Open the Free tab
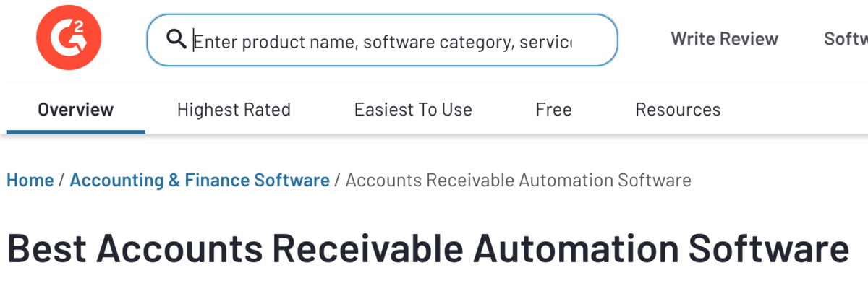Image resolution: width=868 pixels, height=299 pixels. point(553,110)
